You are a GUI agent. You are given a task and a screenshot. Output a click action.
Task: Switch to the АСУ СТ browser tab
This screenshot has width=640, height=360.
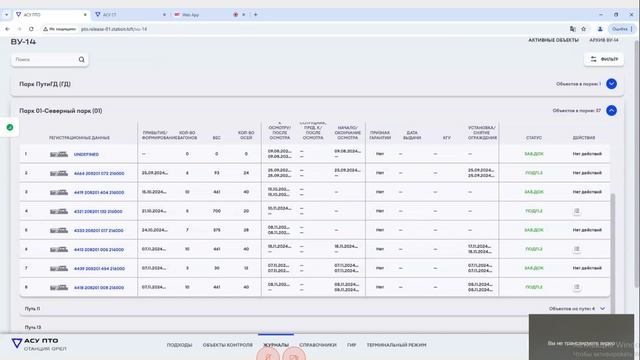coord(131,15)
